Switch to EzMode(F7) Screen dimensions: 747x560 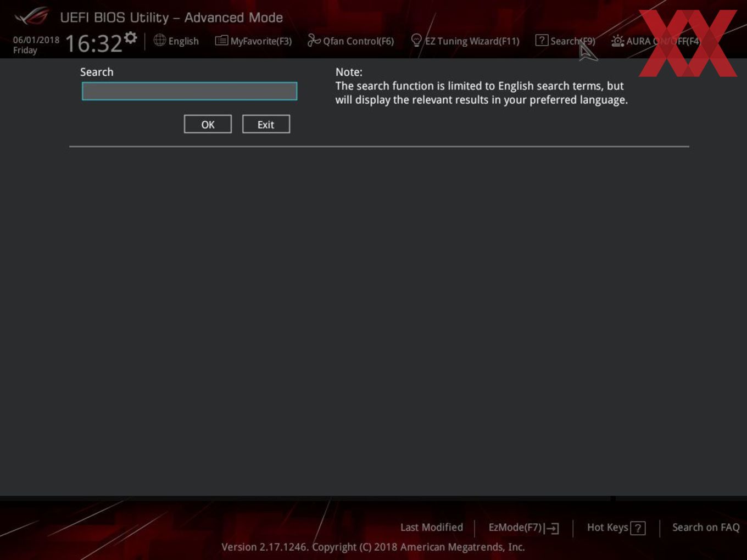(515, 528)
